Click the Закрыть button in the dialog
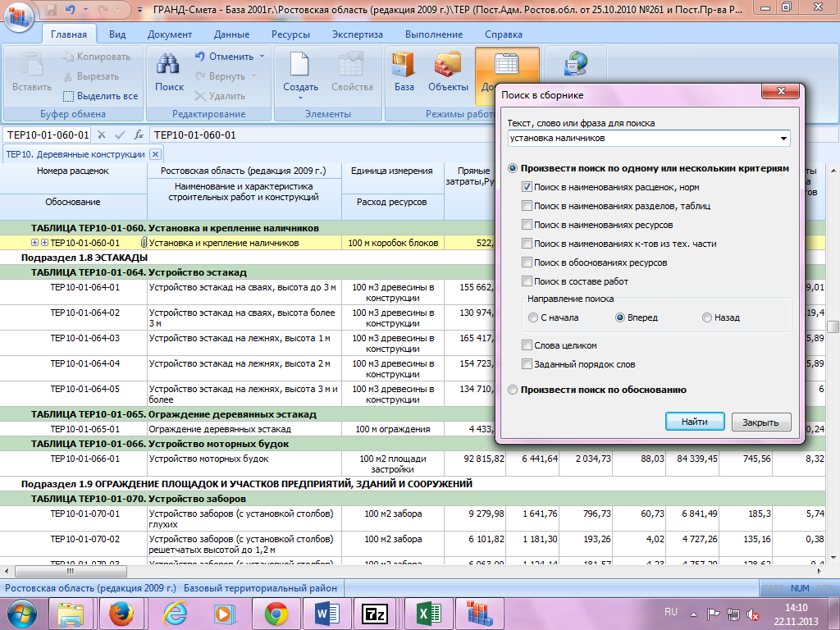Viewport: 840px width, 630px height. point(761,422)
